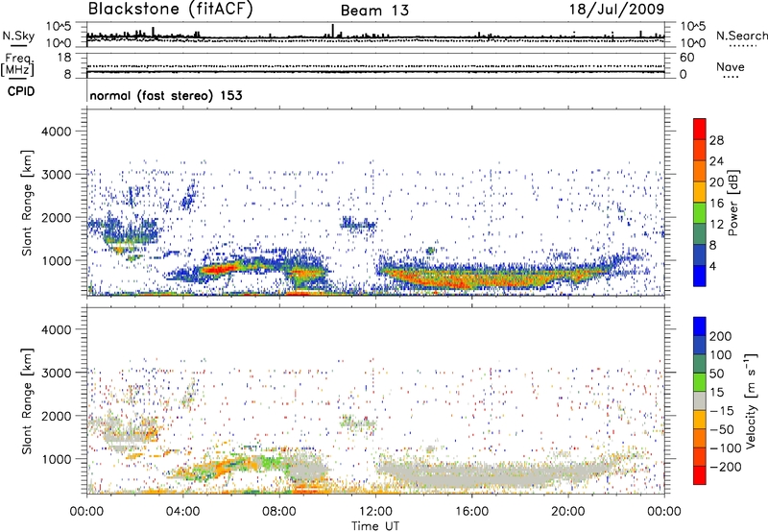Screen dimensions: 768x532
Task: Click the "Power [dB]" colorbar title
Action: coord(733,203)
